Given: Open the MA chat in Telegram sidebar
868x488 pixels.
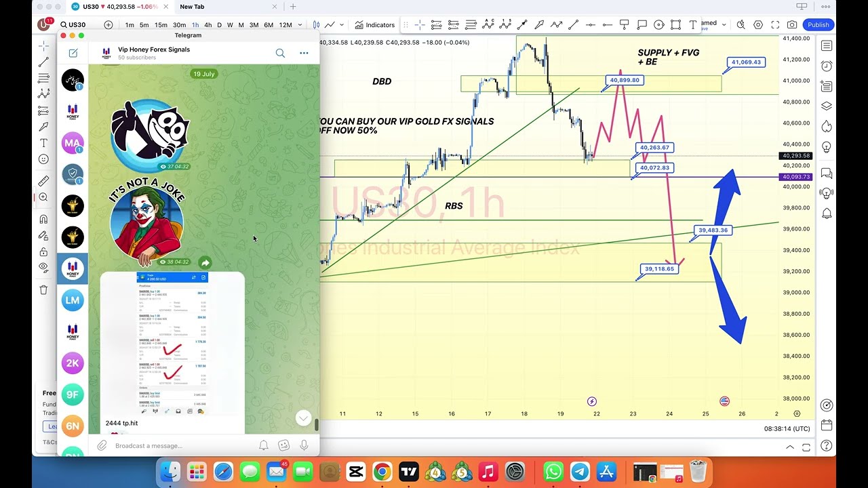Looking at the screenshot, I should (73, 143).
